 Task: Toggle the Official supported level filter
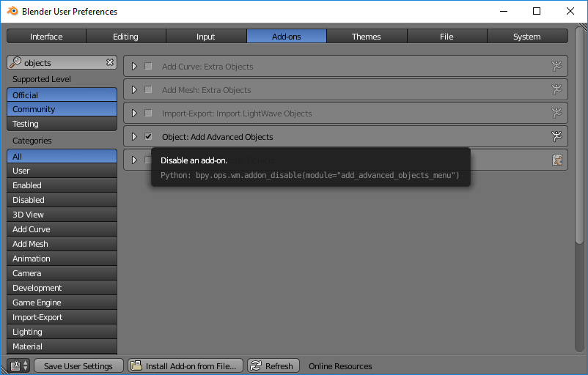click(62, 94)
